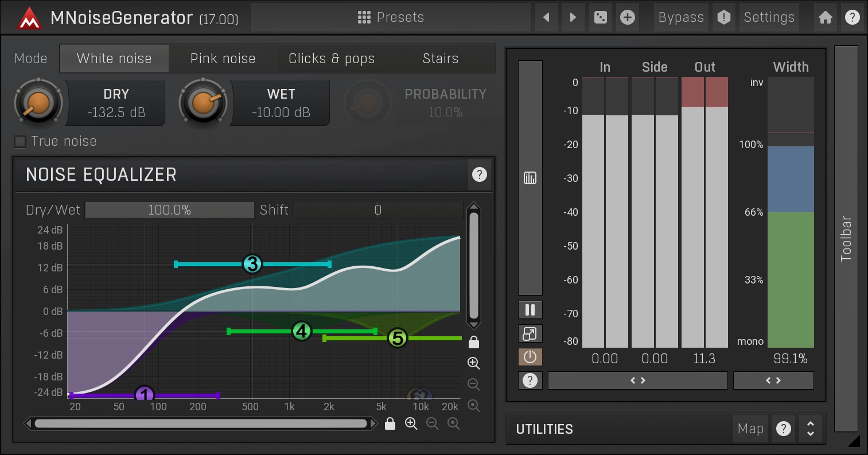Open the meter popup window icon

(x=530, y=334)
